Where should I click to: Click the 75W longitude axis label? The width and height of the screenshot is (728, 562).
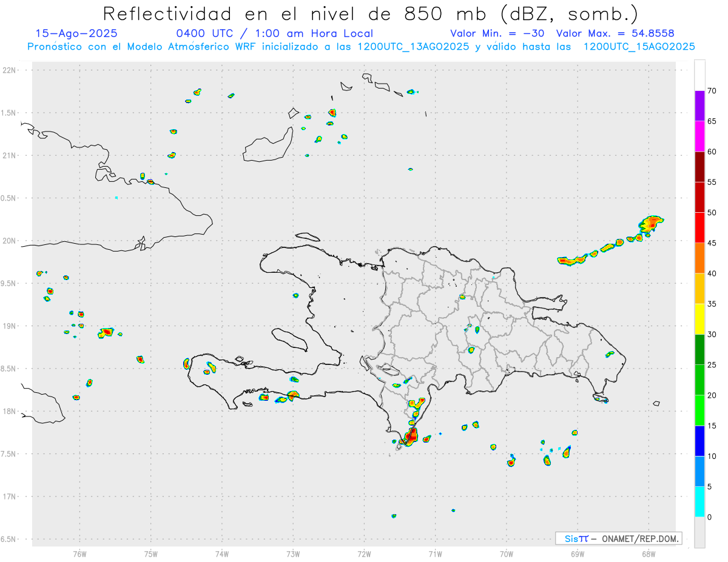tap(151, 554)
